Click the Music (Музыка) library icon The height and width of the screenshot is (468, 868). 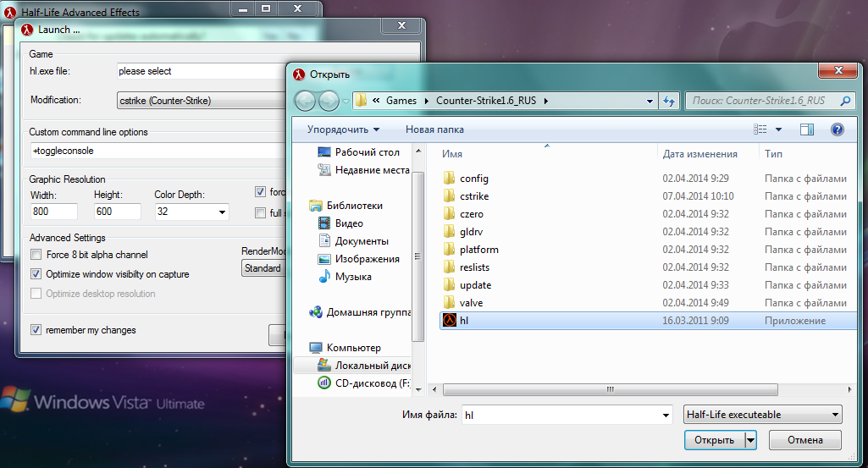[x=324, y=276]
